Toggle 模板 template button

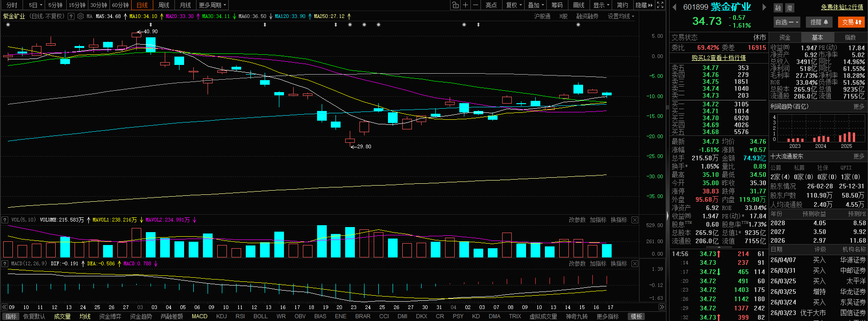[x=637, y=316]
